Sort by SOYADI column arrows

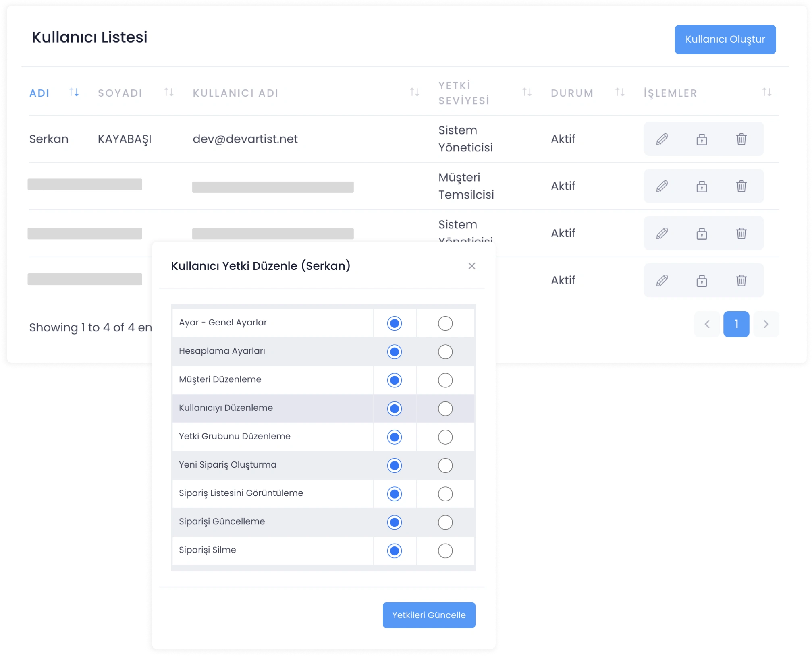pyautogui.click(x=169, y=92)
